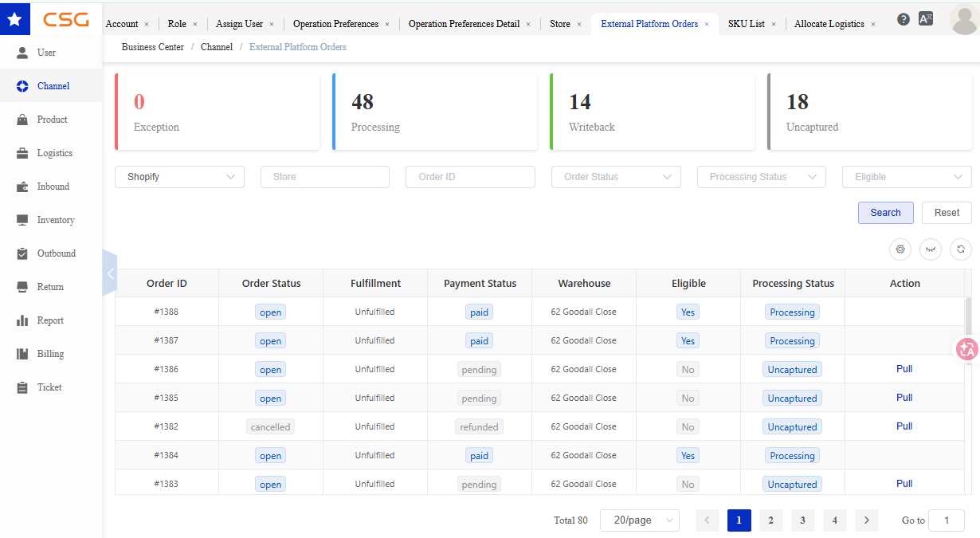
Task: Close the Allocate Logistics tab
Action: (873, 24)
